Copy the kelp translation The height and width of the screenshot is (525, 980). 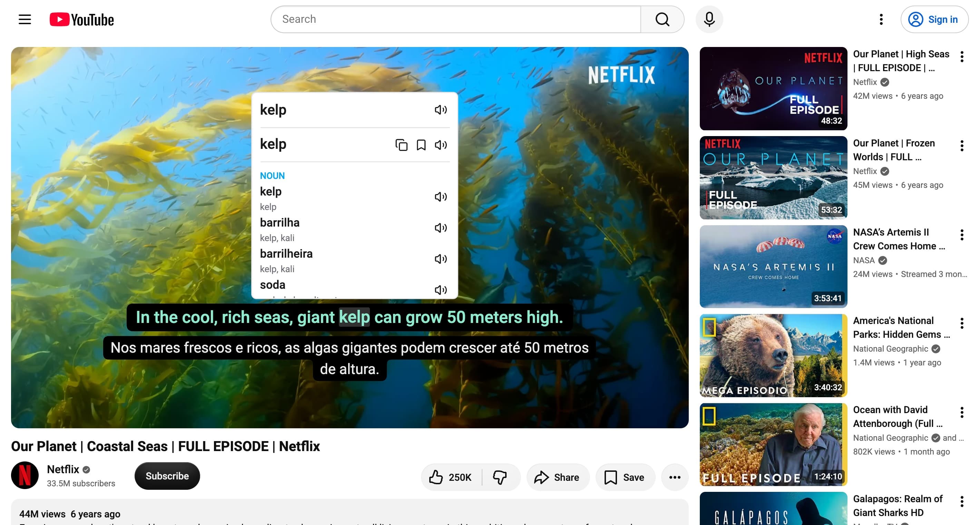(401, 145)
